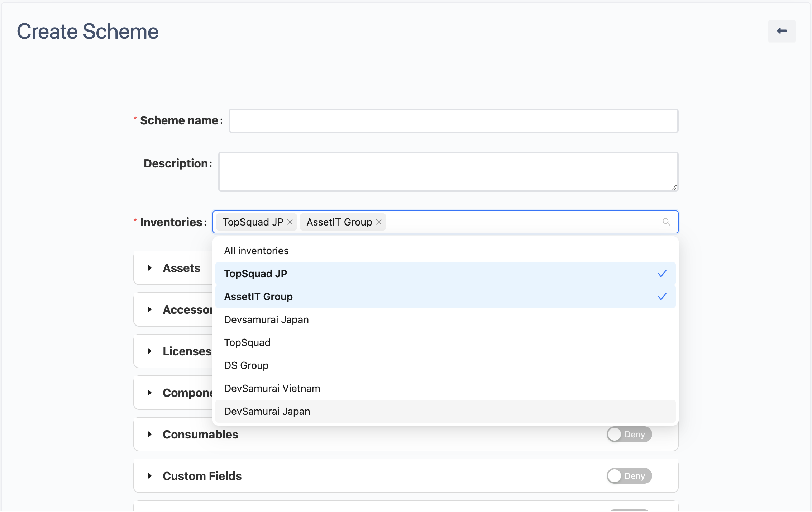Select the TopSquad inventory option
The width and height of the screenshot is (812, 512).
click(247, 343)
